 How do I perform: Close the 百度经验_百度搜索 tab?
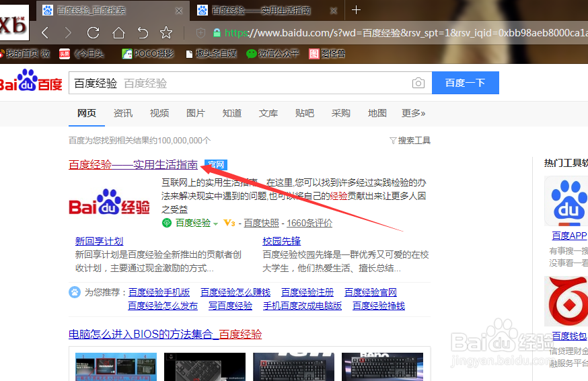[x=179, y=11]
